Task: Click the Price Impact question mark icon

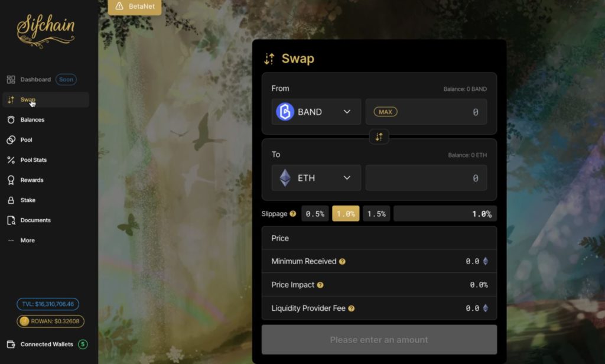Action: click(x=320, y=285)
